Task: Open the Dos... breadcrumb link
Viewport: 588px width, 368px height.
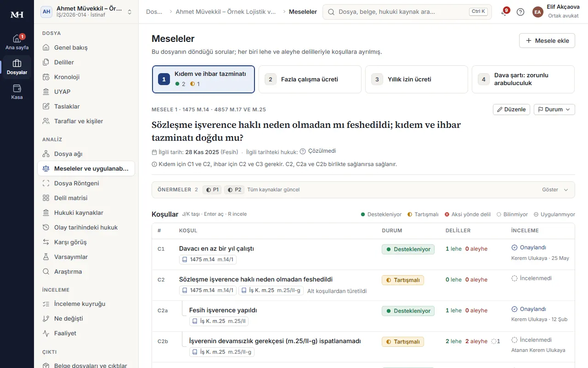Action: (x=154, y=12)
